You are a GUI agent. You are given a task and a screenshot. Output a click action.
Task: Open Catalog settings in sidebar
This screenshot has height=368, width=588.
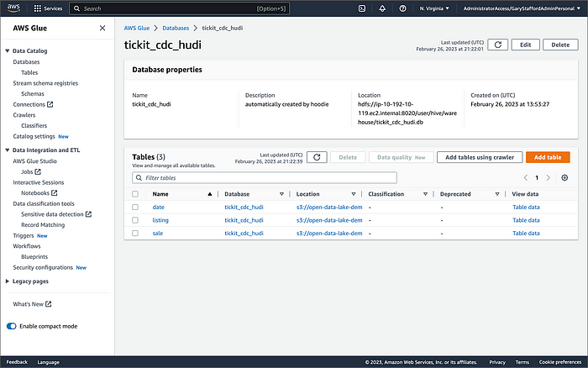pos(34,136)
